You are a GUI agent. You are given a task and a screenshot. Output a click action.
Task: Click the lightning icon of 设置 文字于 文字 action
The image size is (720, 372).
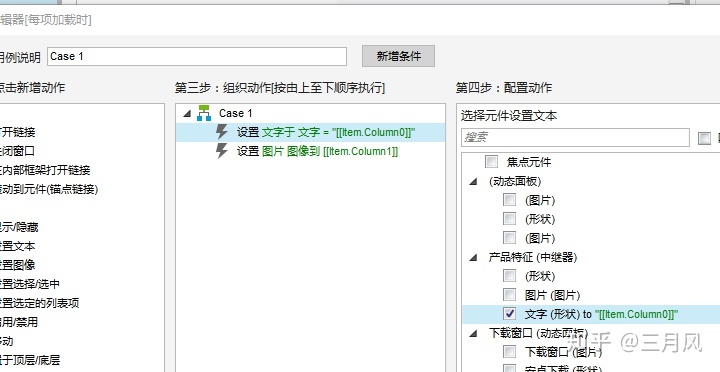[222, 132]
